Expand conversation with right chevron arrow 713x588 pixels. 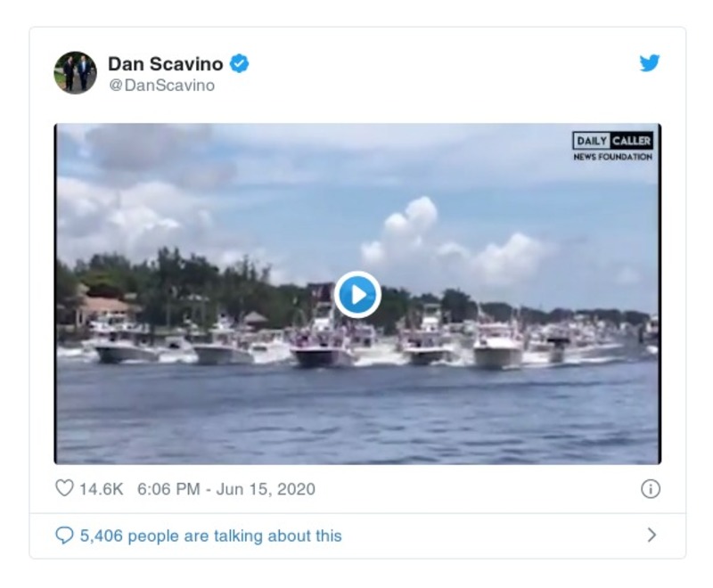pyautogui.click(x=652, y=535)
